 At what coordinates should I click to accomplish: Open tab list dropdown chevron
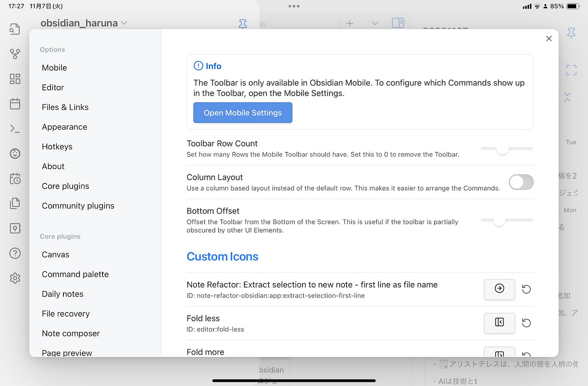375,23
